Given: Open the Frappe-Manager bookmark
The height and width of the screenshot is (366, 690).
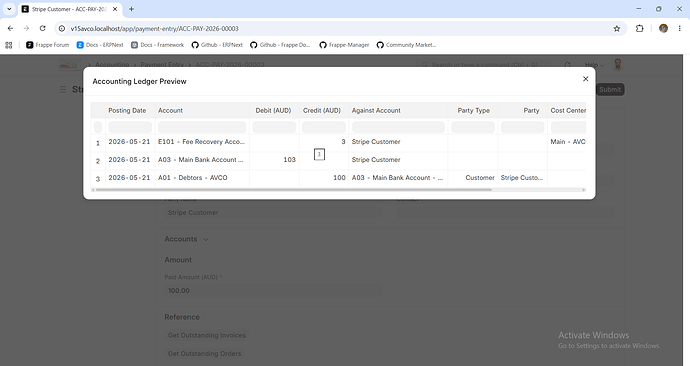Looking at the screenshot, I should 344,45.
